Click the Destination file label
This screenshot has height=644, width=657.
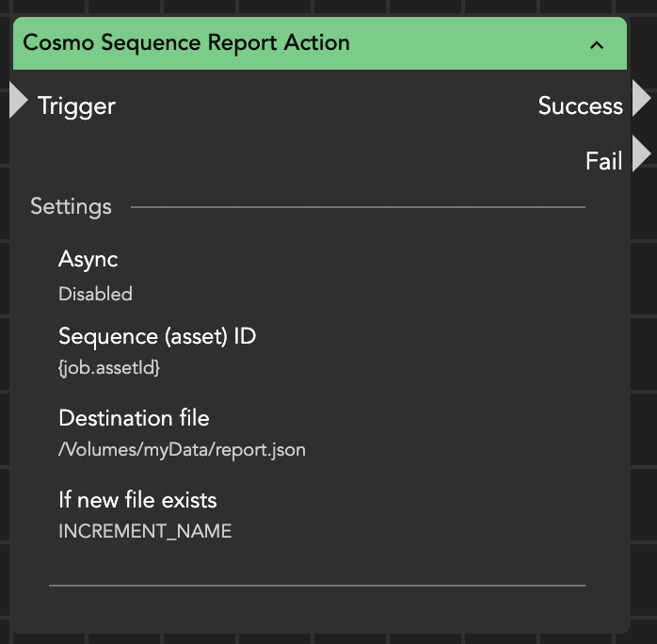pyautogui.click(x=134, y=418)
